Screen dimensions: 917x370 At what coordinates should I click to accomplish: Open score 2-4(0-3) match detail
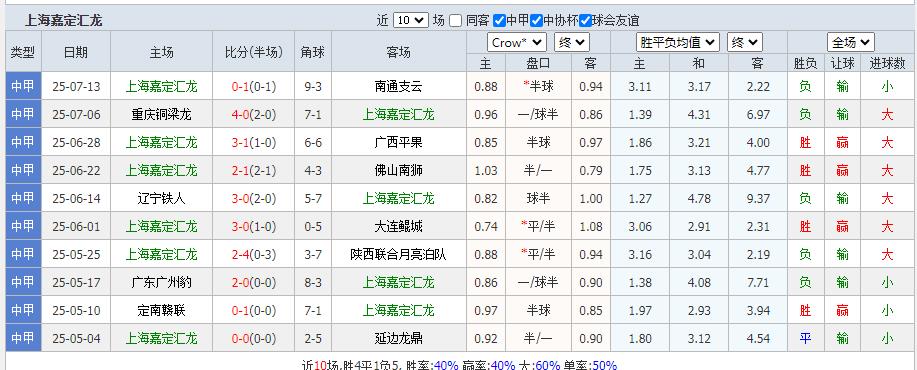tap(254, 254)
